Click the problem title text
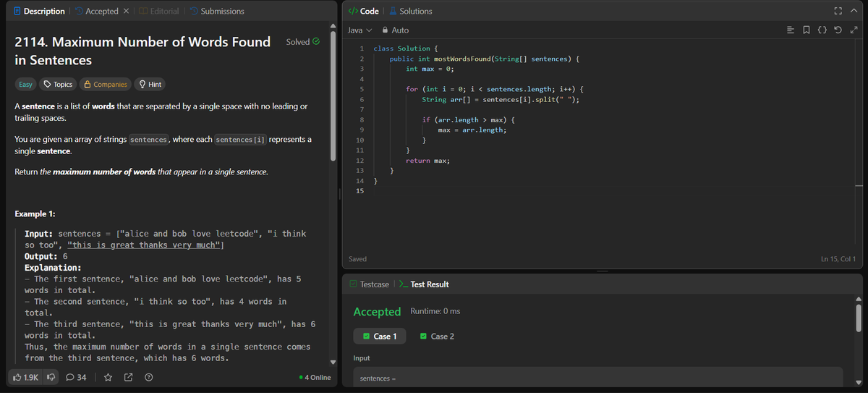 [x=142, y=51]
